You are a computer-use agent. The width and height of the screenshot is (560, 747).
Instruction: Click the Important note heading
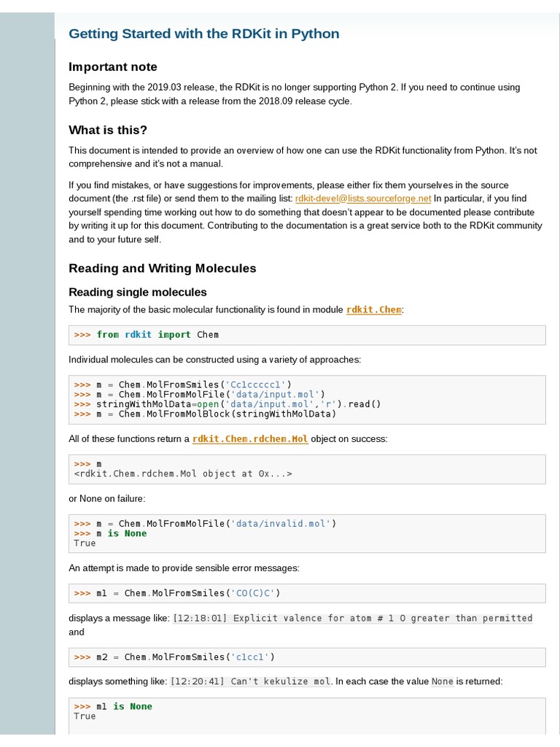click(113, 67)
